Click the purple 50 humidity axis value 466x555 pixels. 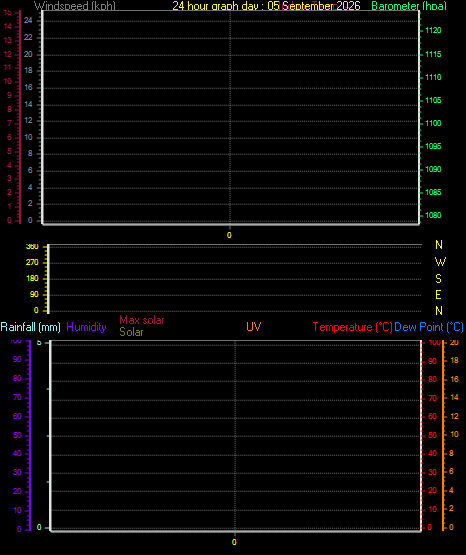17,435
